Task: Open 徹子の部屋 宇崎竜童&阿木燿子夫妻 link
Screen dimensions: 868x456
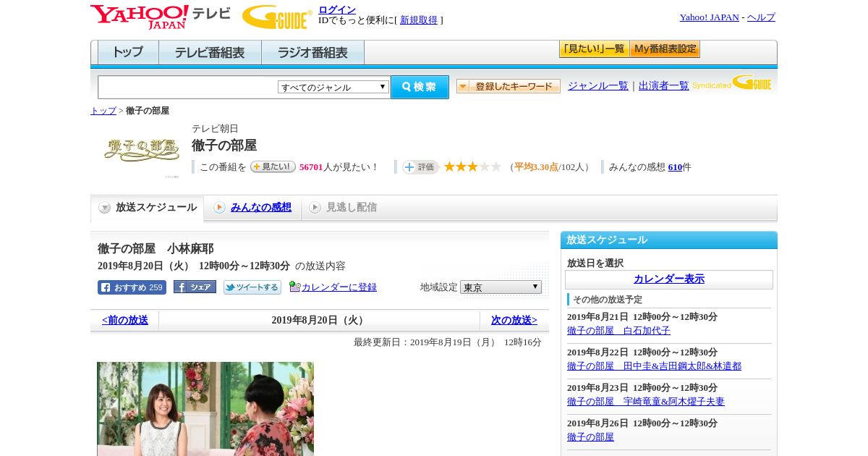Action: click(x=646, y=402)
